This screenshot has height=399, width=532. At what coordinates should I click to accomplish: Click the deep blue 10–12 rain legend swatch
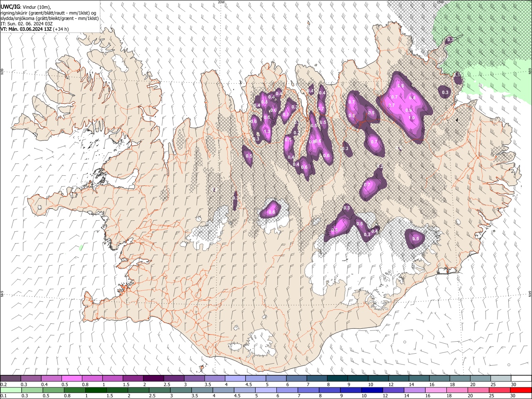[372, 390]
